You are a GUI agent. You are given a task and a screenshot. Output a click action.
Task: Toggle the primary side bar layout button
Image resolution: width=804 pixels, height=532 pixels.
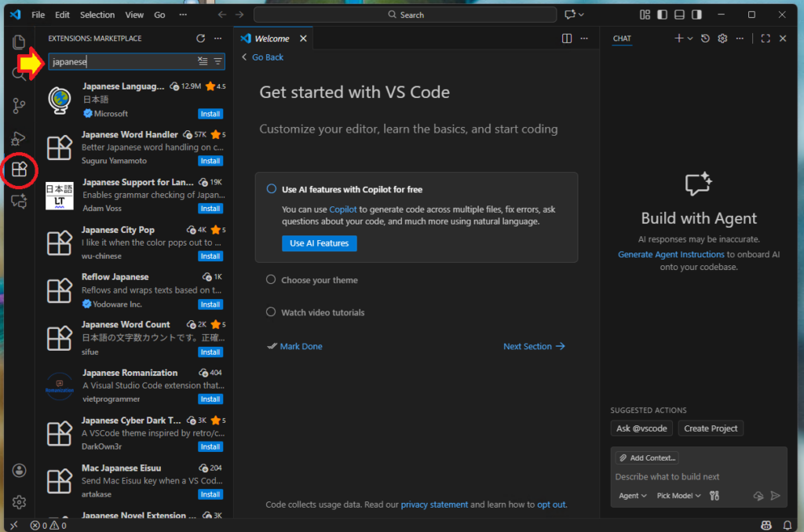(662, 15)
